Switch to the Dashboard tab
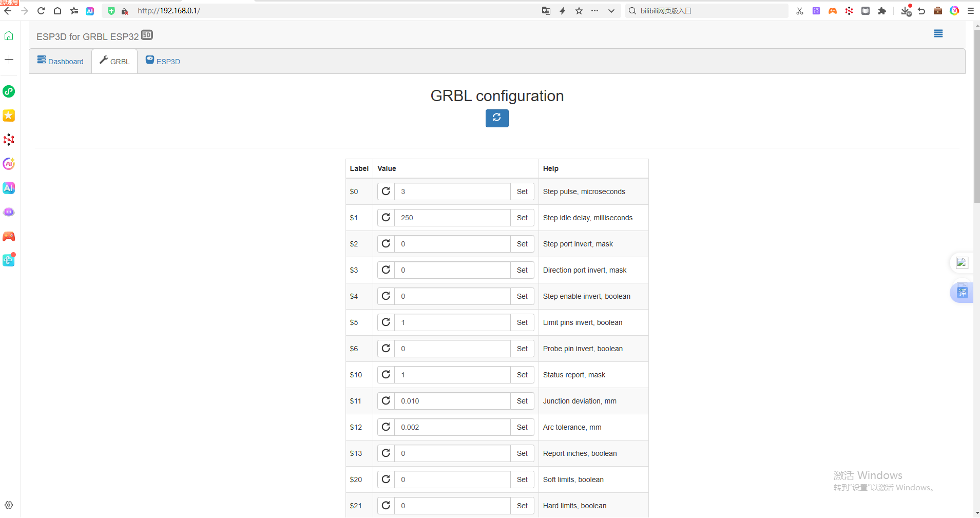This screenshot has width=980, height=518. pos(60,61)
